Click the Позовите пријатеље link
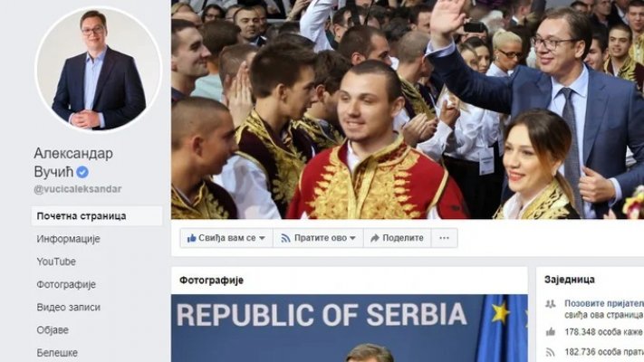This screenshot has height=362, width=644. click(x=604, y=303)
